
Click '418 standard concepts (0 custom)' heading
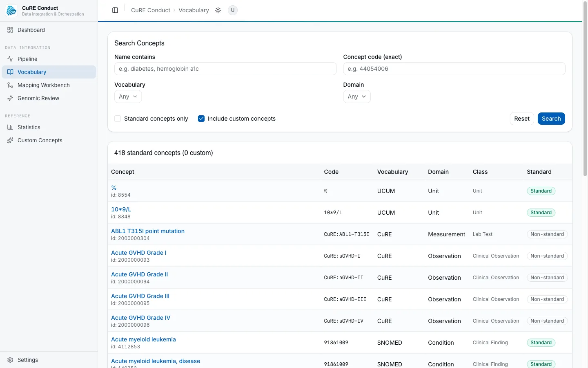[163, 153]
